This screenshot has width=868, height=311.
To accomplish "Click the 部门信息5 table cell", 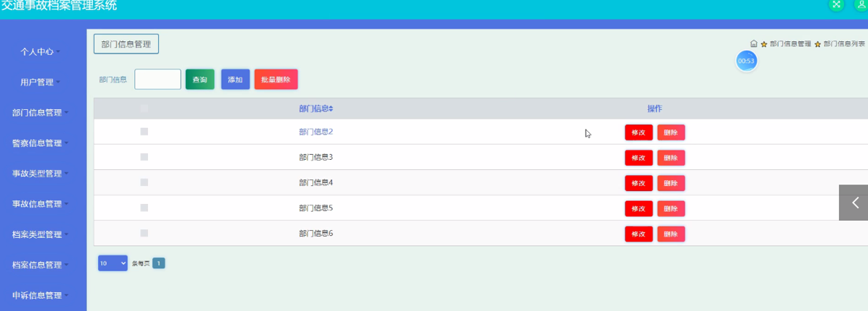I will [x=316, y=208].
